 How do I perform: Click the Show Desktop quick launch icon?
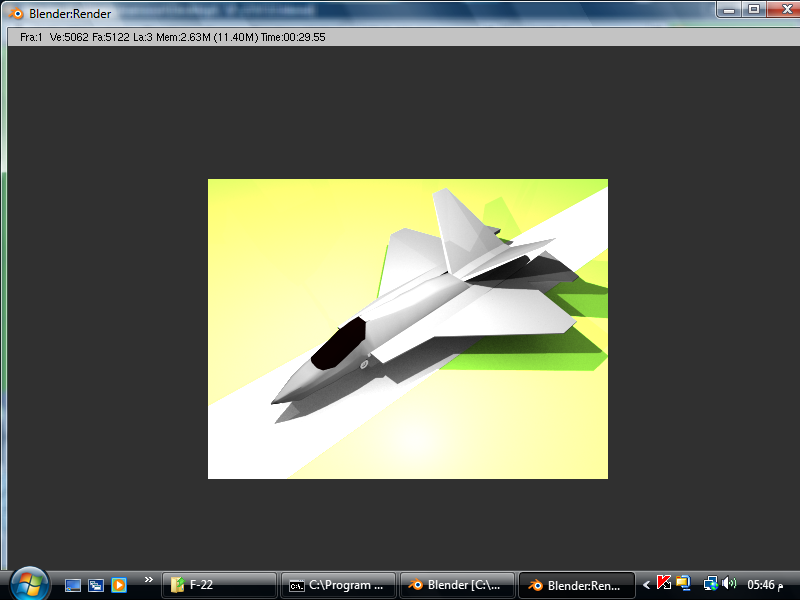[73, 585]
